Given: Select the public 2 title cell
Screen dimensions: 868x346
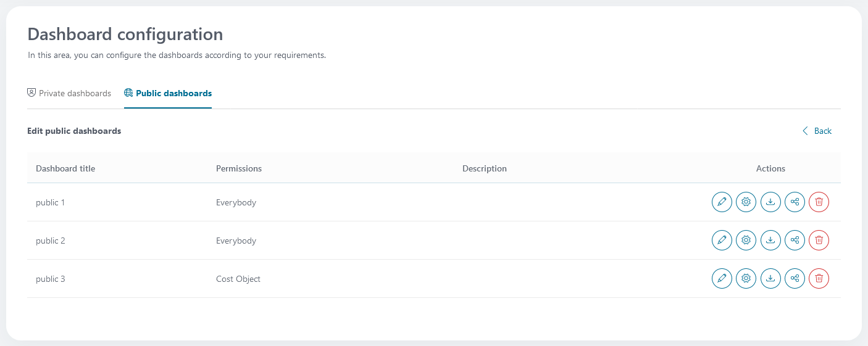Looking at the screenshot, I should click(x=51, y=241).
